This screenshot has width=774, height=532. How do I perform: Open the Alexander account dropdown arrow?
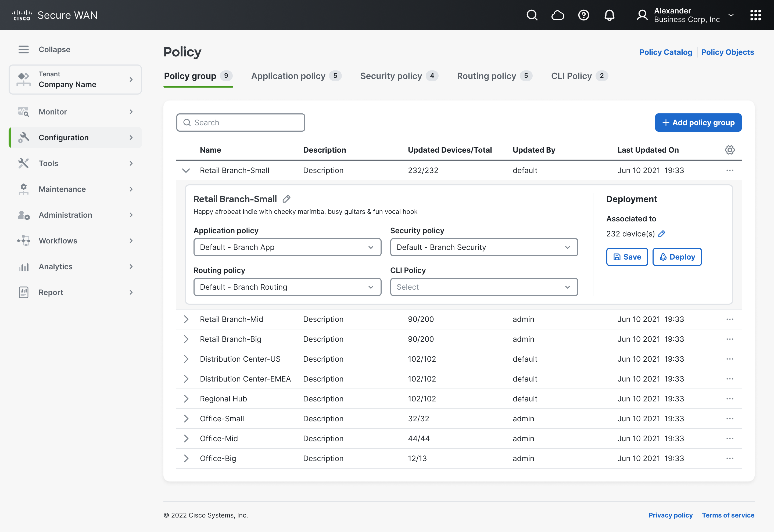[x=731, y=15]
